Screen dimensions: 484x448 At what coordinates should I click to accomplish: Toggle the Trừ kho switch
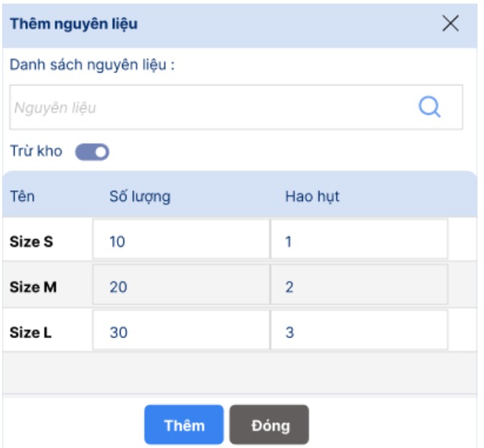[92, 151]
